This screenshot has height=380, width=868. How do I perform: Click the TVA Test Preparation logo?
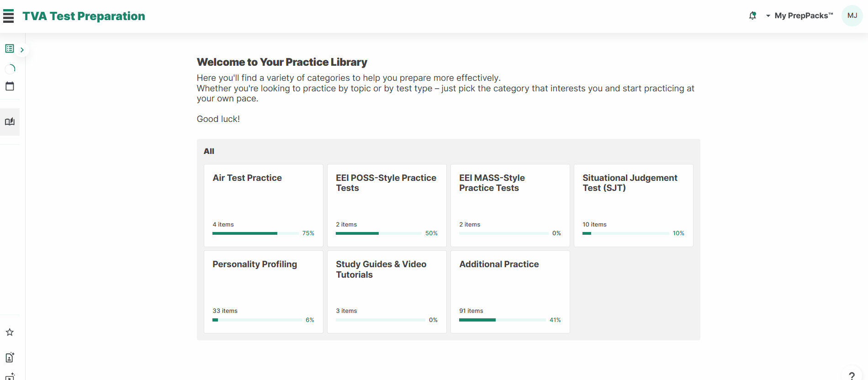click(84, 16)
